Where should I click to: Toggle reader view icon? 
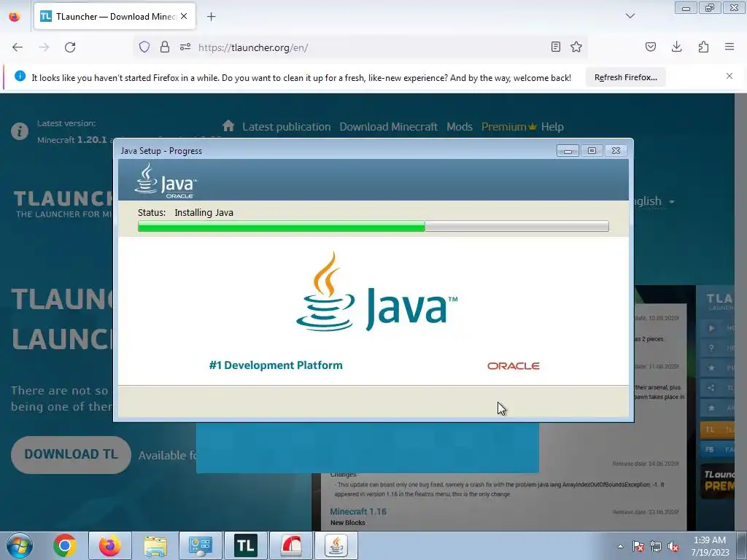[555, 47]
